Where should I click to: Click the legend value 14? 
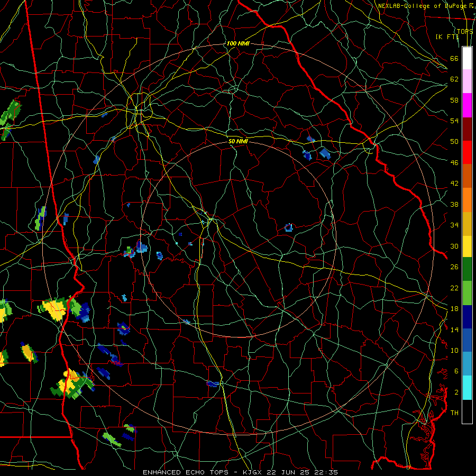click(454, 329)
